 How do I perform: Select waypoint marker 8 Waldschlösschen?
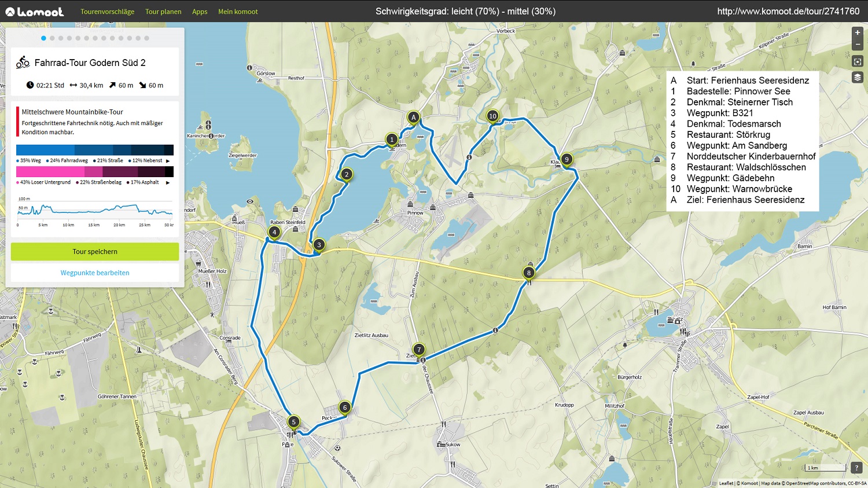(x=528, y=273)
